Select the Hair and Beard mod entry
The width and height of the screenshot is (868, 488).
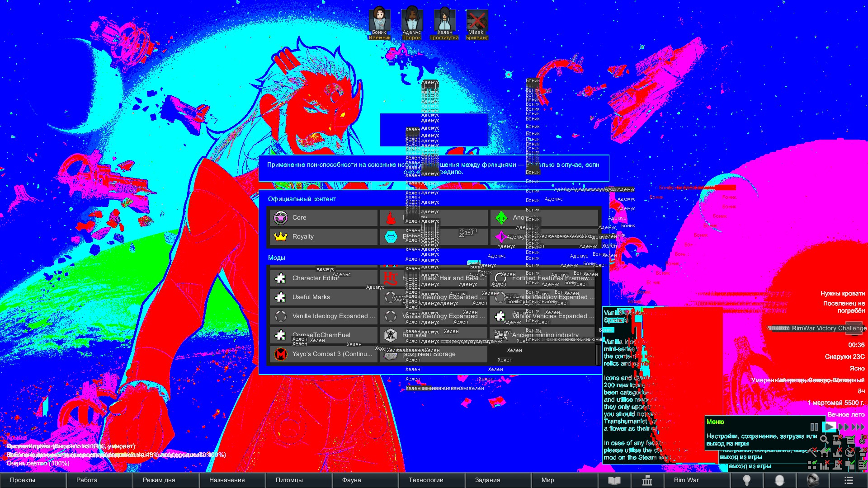click(434, 278)
